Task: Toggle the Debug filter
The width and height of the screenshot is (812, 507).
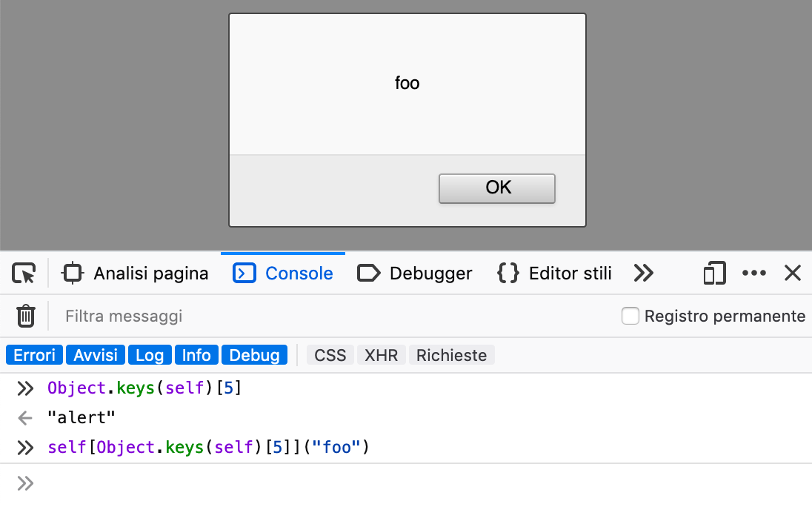Action: [x=254, y=355]
